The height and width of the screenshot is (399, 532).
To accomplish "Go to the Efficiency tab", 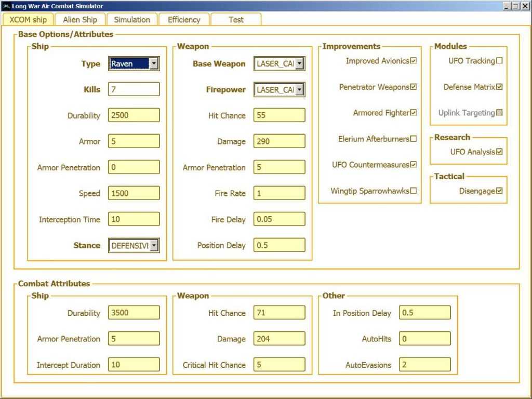I will pyautogui.click(x=184, y=20).
